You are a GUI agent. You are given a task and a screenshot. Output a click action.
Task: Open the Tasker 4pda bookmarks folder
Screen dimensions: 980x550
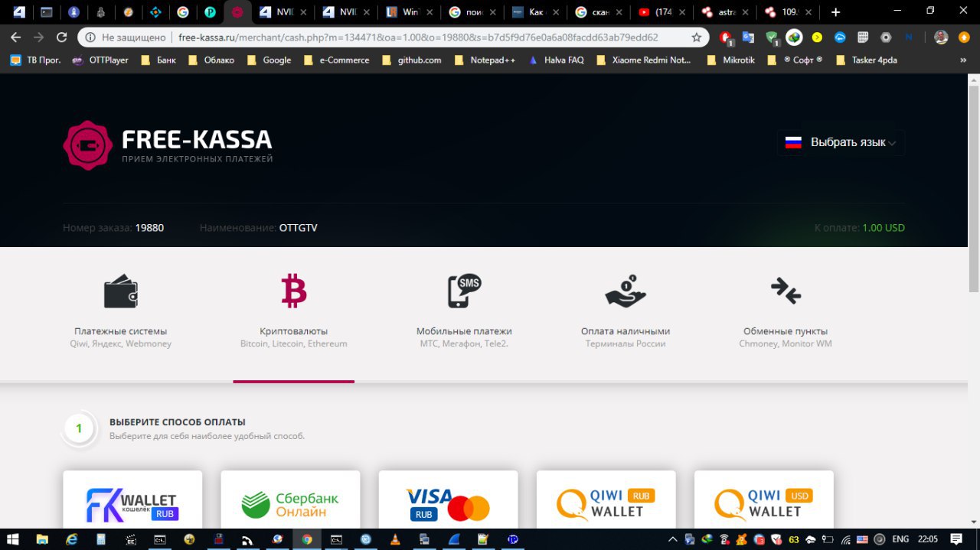[866, 60]
